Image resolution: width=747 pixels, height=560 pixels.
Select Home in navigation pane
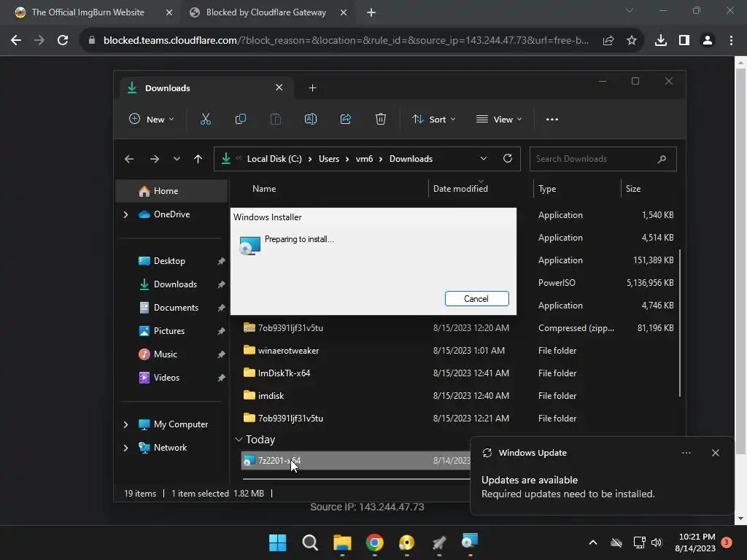pos(171,191)
